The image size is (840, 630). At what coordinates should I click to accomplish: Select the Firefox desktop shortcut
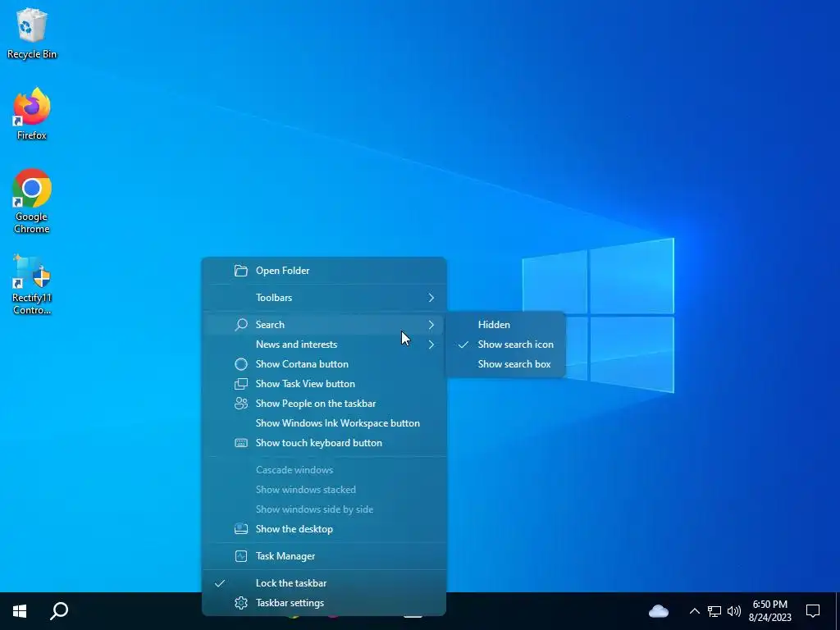click(x=32, y=114)
